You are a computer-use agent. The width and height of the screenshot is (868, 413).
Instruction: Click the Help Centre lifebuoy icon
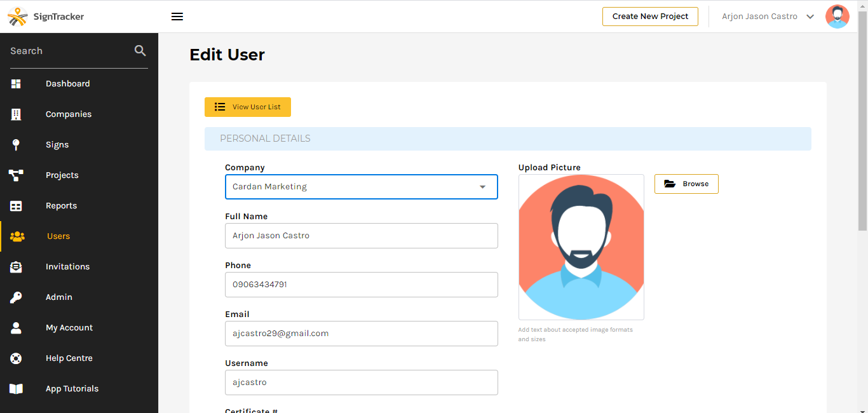17,358
